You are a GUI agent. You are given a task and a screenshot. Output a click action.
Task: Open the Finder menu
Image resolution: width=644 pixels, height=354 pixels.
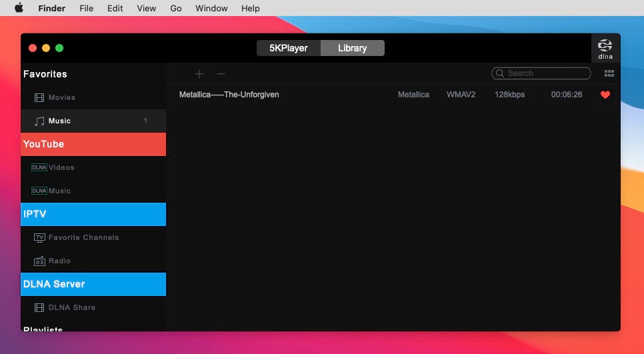52,8
